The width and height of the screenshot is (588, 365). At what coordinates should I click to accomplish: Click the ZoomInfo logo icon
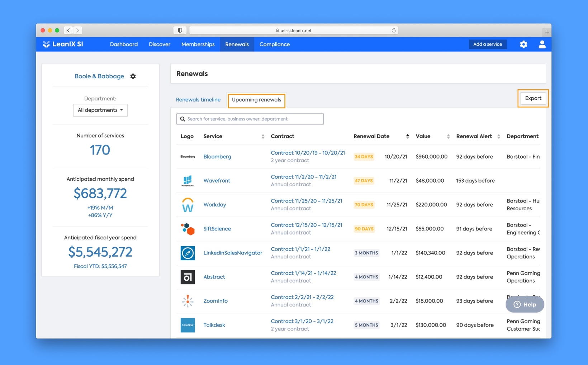click(188, 301)
